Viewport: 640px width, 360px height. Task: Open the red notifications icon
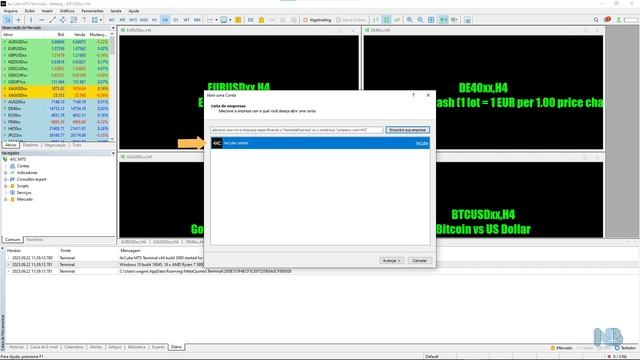click(x=607, y=20)
